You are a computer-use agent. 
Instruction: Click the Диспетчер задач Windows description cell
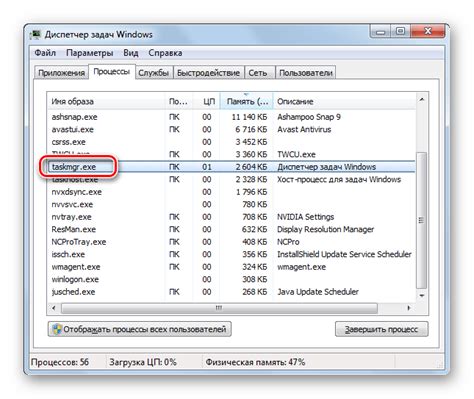click(327, 167)
